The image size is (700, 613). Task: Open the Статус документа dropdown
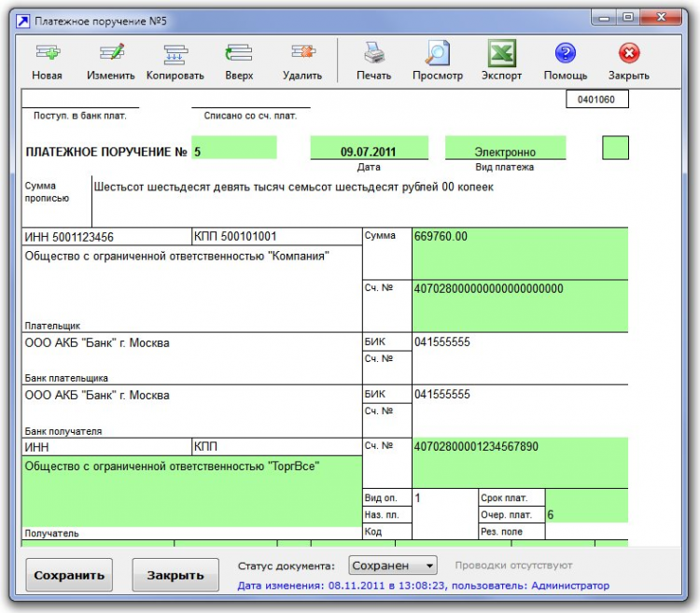point(392,565)
